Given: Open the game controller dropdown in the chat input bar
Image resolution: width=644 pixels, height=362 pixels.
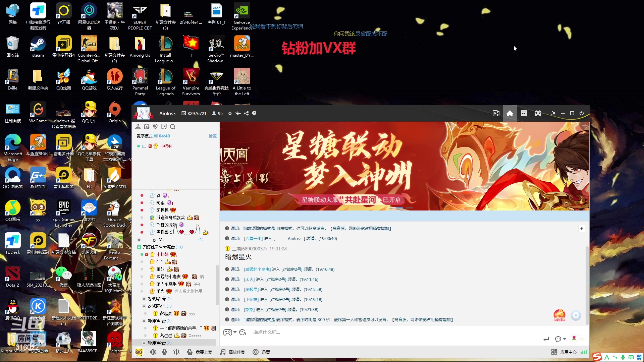Looking at the screenshot, I should [x=230, y=332].
